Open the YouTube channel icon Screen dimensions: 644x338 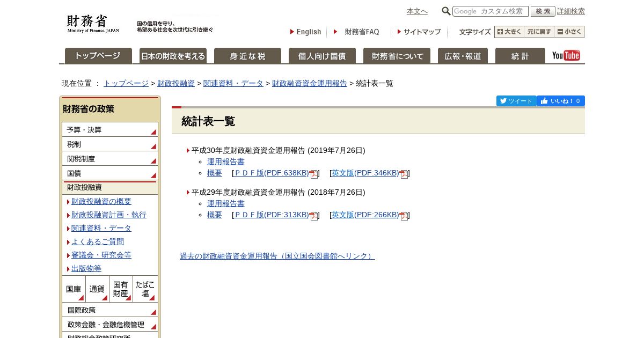coord(566,56)
